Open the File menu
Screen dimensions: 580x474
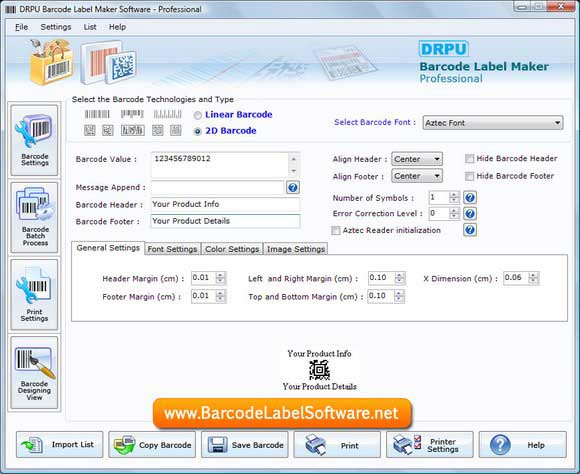click(21, 27)
